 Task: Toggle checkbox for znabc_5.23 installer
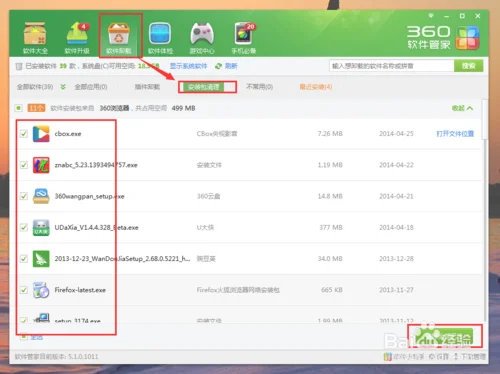click(24, 165)
